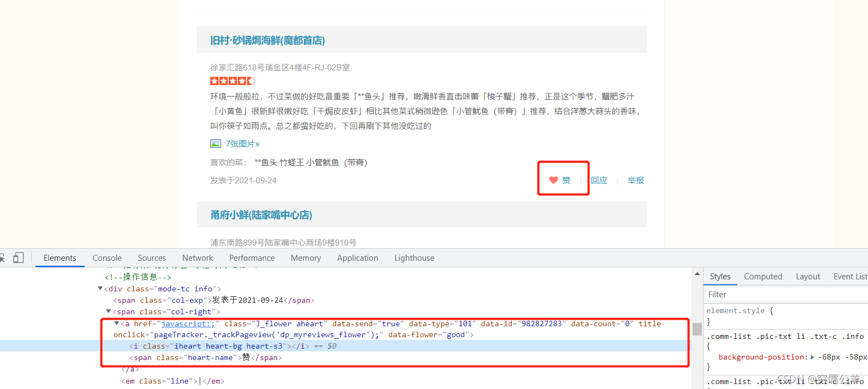Viewport: 868px width, 389px height.
Task: Select the Event Listeners pane tab
Action: point(850,277)
